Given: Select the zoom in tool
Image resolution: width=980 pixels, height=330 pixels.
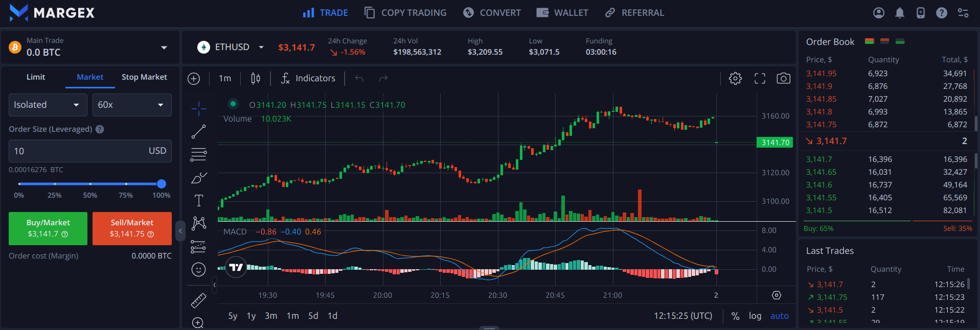Looking at the screenshot, I should point(198,322).
